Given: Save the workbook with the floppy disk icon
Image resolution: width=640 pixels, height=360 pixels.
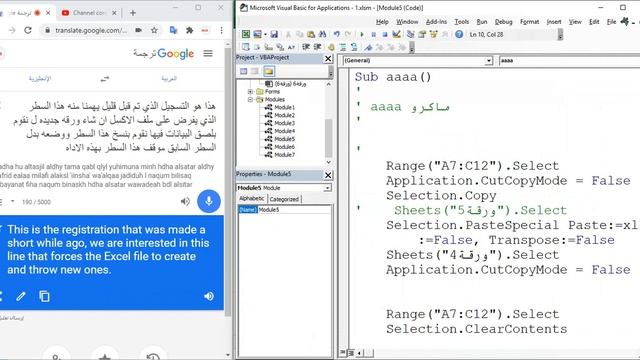Looking at the screenshot, I should click(x=274, y=34).
